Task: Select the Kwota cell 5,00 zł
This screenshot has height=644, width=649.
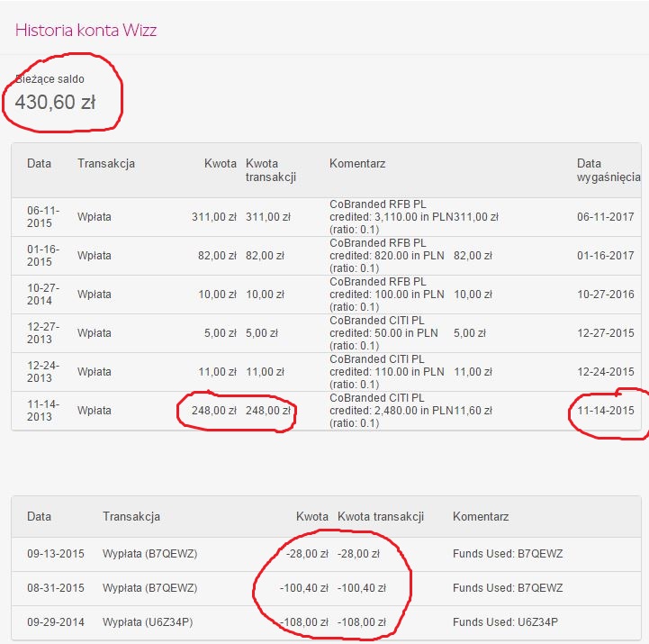Action: click(x=221, y=333)
